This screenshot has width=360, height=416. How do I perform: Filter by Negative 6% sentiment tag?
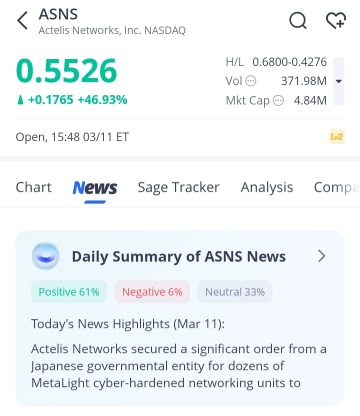(x=152, y=292)
